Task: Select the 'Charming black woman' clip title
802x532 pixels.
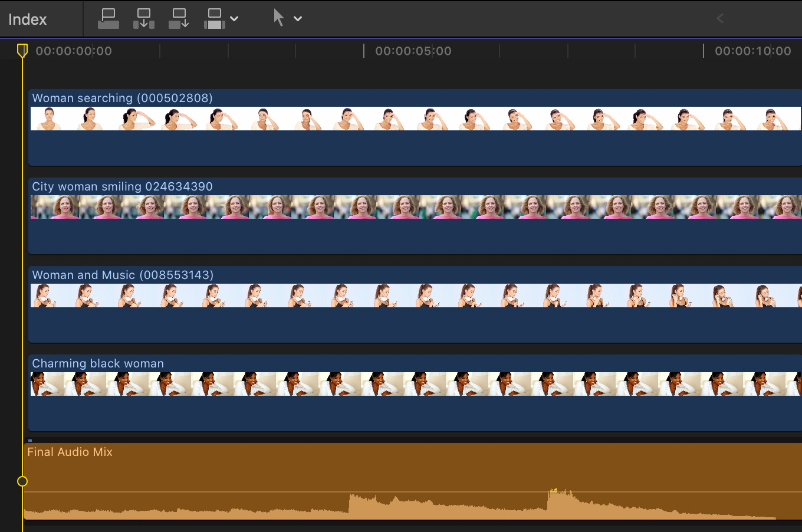Action: pyautogui.click(x=98, y=363)
